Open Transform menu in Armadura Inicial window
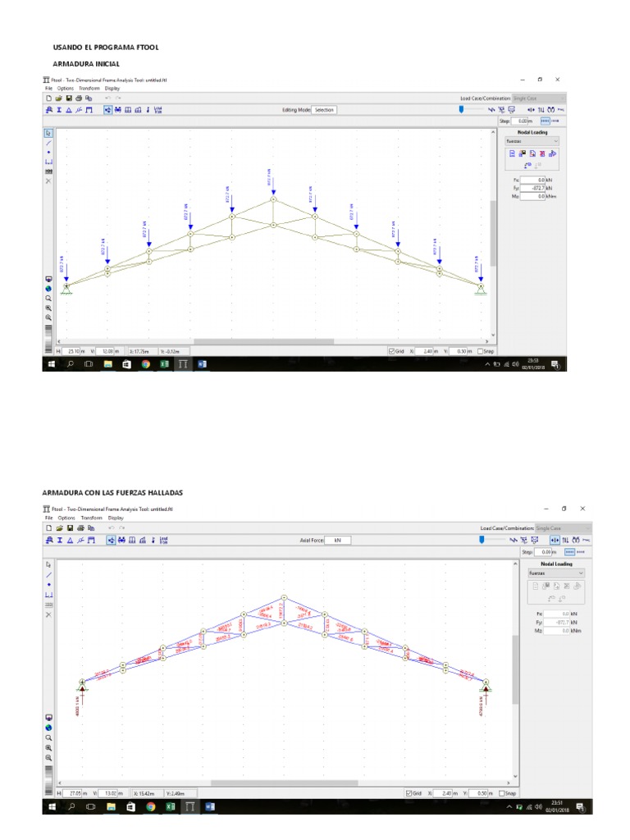The height and width of the screenshot is (840, 630). click(x=89, y=89)
